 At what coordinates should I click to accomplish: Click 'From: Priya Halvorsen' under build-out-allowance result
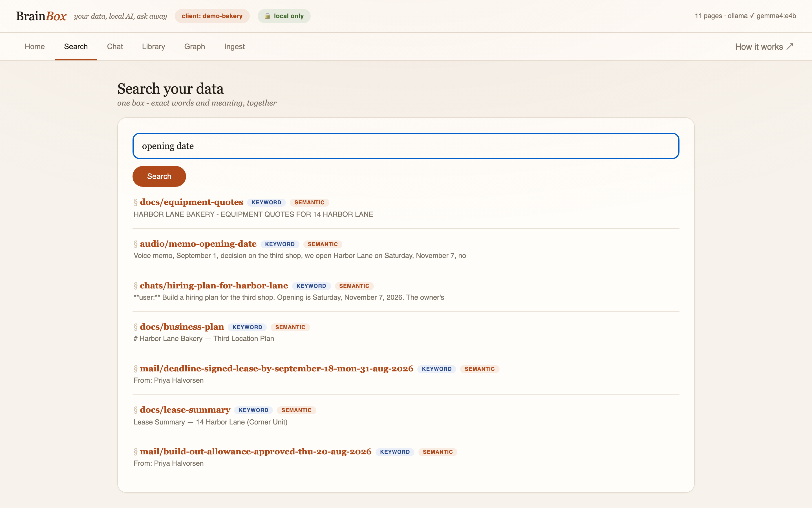pos(168,463)
